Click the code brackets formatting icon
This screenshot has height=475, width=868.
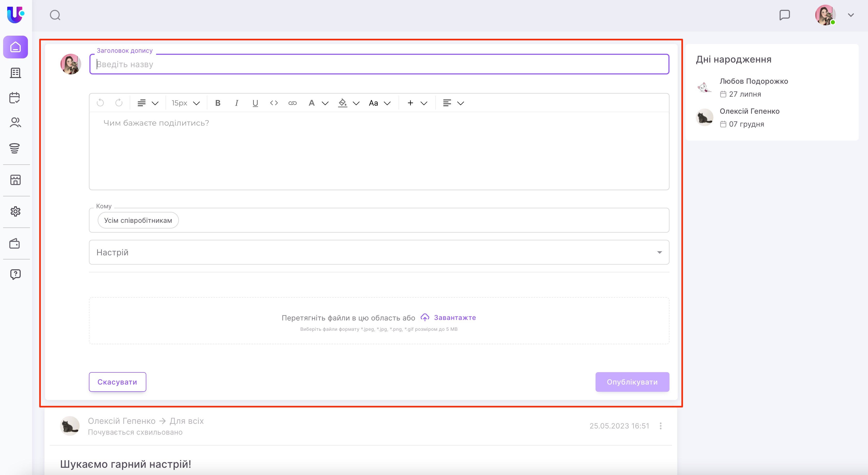pyautogui.click(x=273, y=103)
